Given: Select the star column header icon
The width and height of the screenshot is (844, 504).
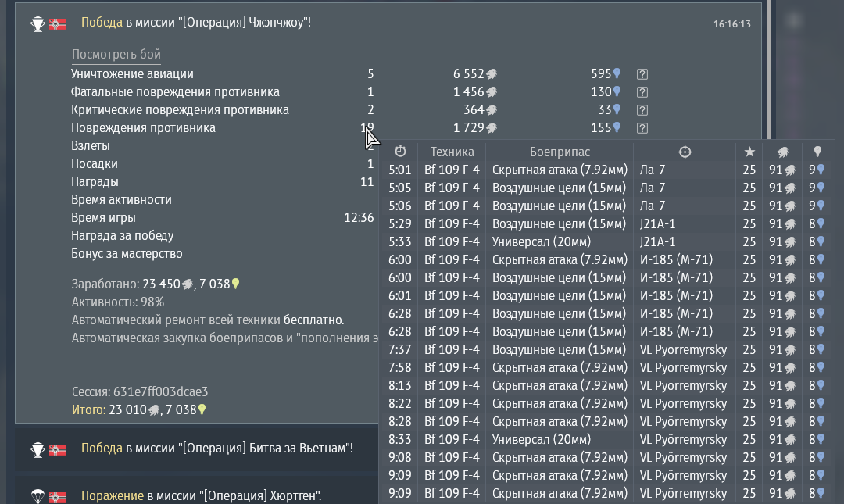Looking at the screenshot, I should coord(749,152).
